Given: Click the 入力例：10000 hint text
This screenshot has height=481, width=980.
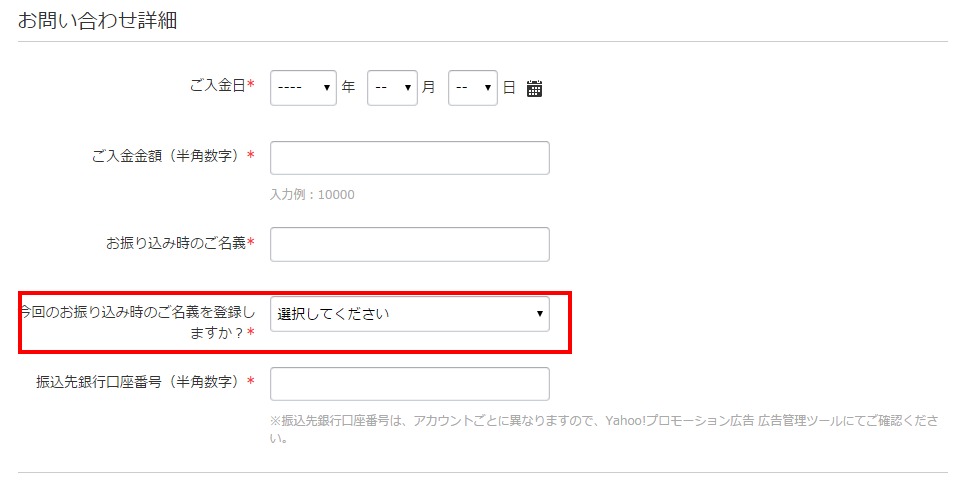Looking at the screenshot, I should click(x=312, y=195).
